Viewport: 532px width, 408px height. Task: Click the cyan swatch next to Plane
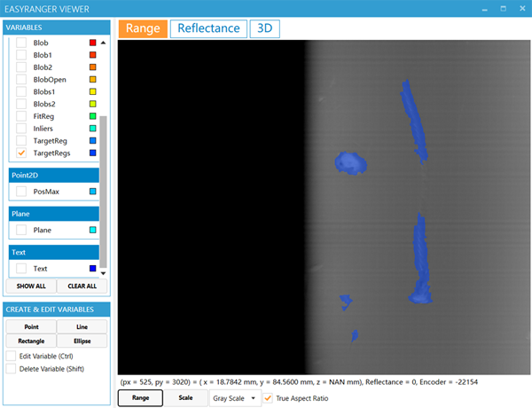click(92, 231)
